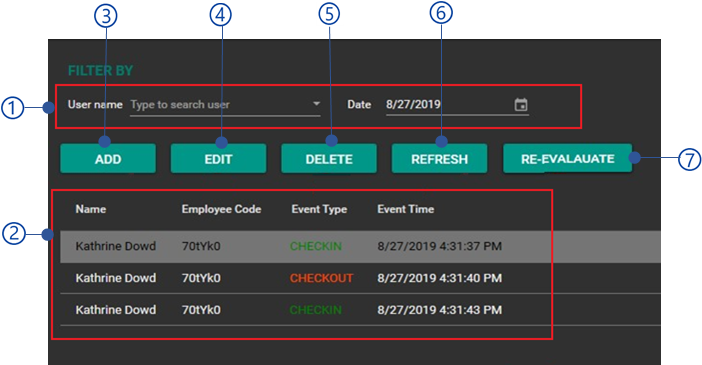Expand the User name dropdown arrow
702x365 pixels.
[x=316, y=104]
